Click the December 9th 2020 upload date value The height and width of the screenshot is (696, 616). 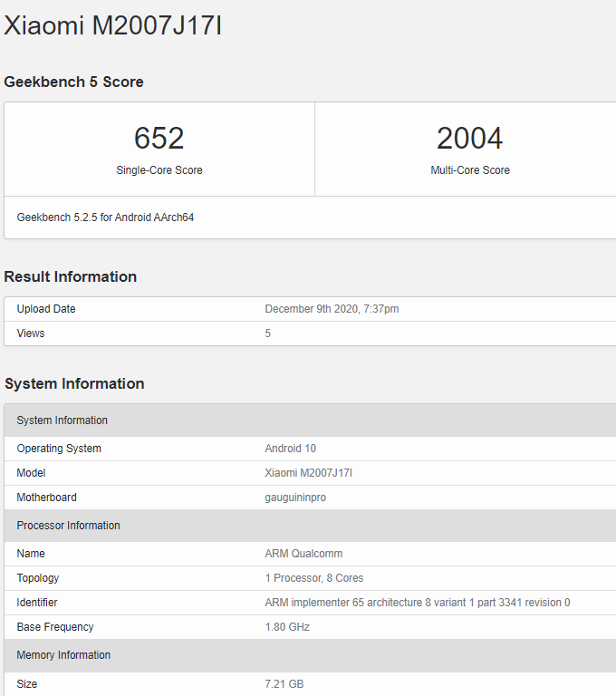click(332, 309)
